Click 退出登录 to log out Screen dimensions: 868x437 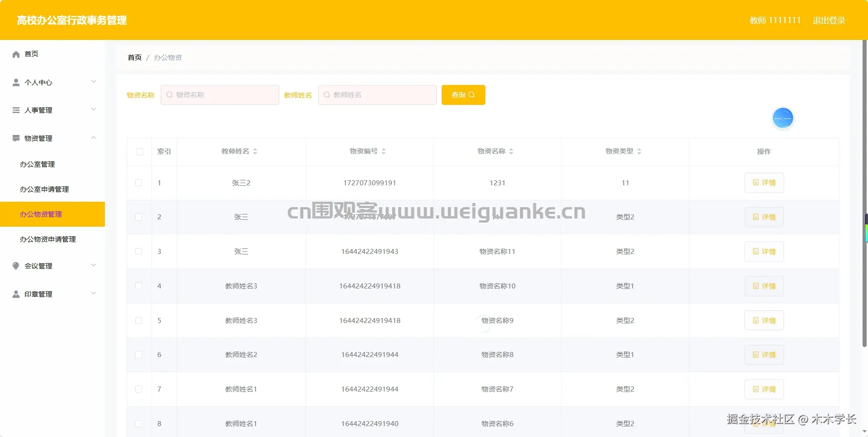(829, 20)
